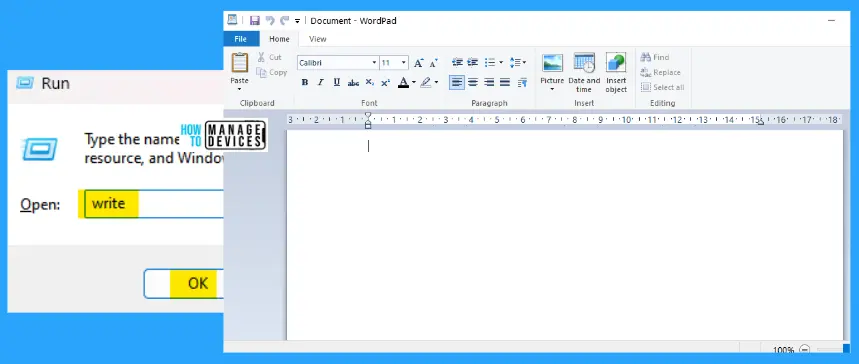Click the zoom out minus button
The height and width of the screenshot is (364, 859).
tap(805, 349)
